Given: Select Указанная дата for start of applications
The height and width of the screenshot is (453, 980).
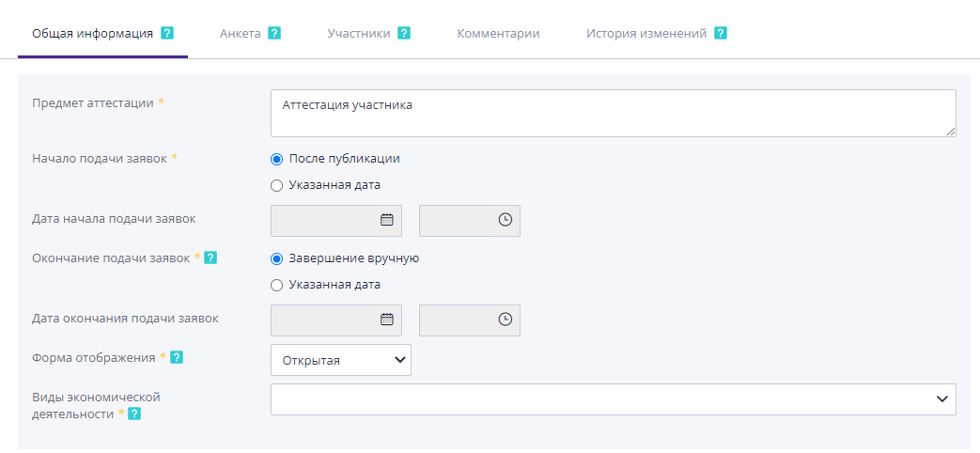Looking at the screenshot, I should tap(277, 185).
